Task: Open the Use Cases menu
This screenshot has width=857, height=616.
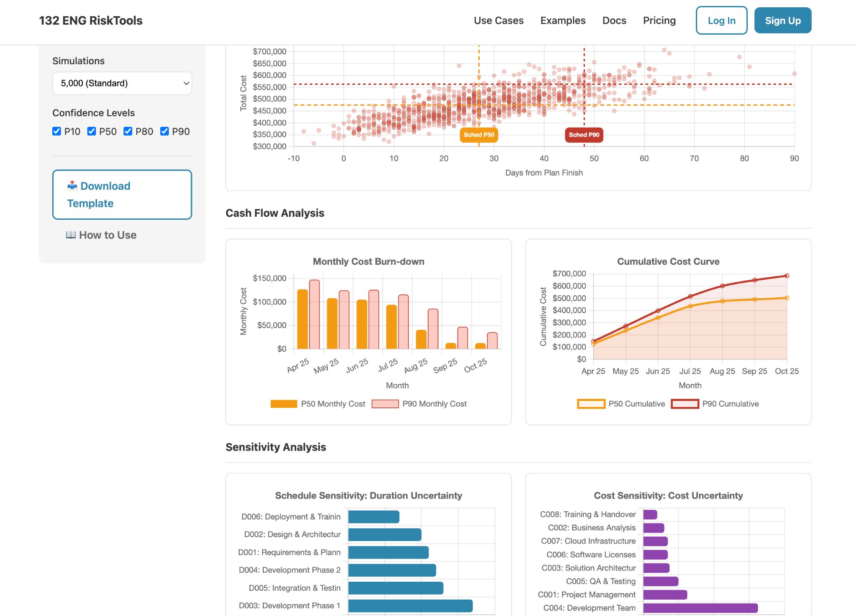Action: [499, 20]
